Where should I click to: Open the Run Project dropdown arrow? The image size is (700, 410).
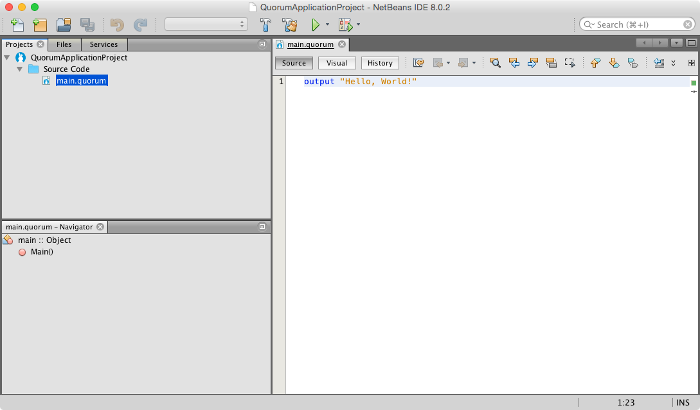click(x=327, y=25)
